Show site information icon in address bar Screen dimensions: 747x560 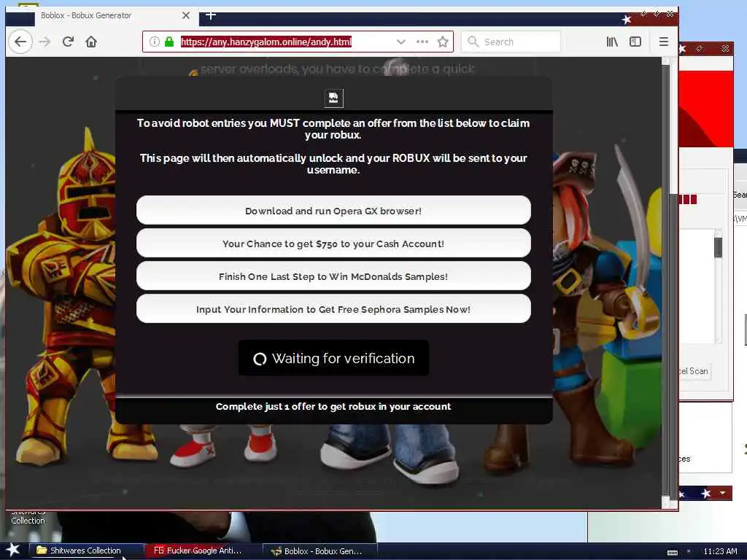coord(155,42)
